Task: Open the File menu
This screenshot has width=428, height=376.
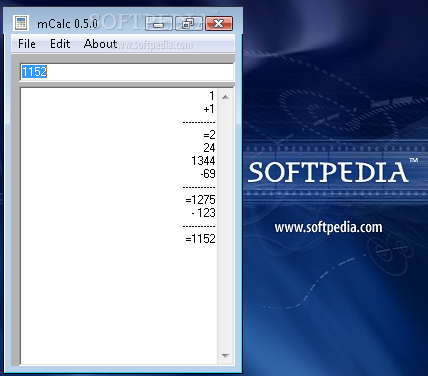Action: pos(27,44)
